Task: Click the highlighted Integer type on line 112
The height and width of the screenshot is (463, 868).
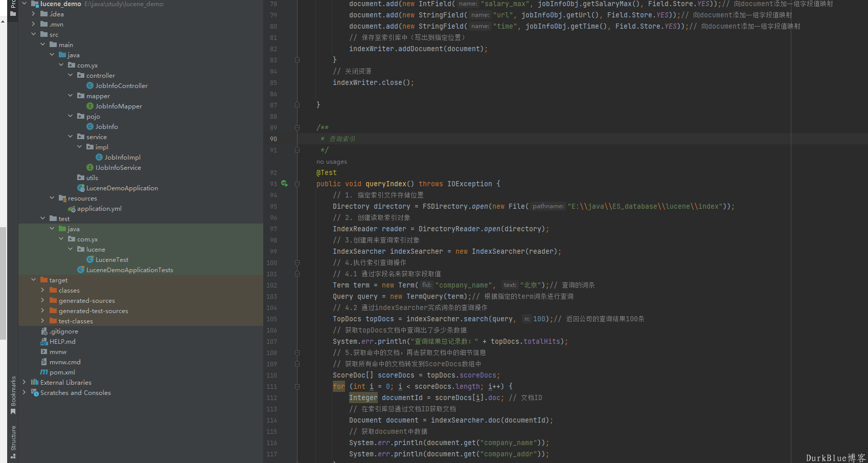Action: click(363, 398)
